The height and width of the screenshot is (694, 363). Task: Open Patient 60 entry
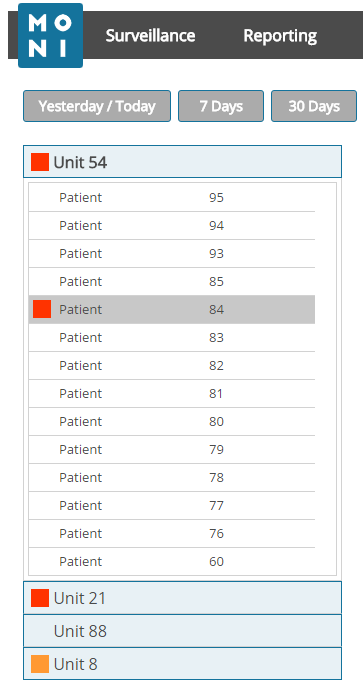(x=172, y=561)
